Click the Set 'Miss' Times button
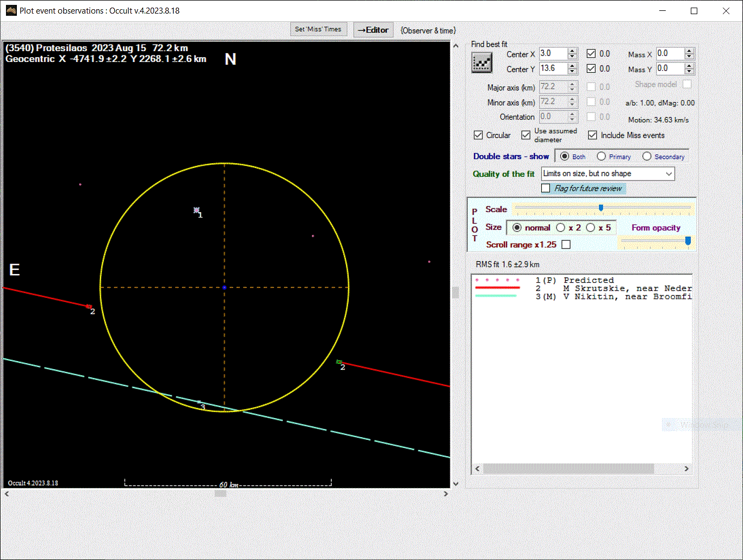This screenshot has width=743, height=560. coord(318,29)
